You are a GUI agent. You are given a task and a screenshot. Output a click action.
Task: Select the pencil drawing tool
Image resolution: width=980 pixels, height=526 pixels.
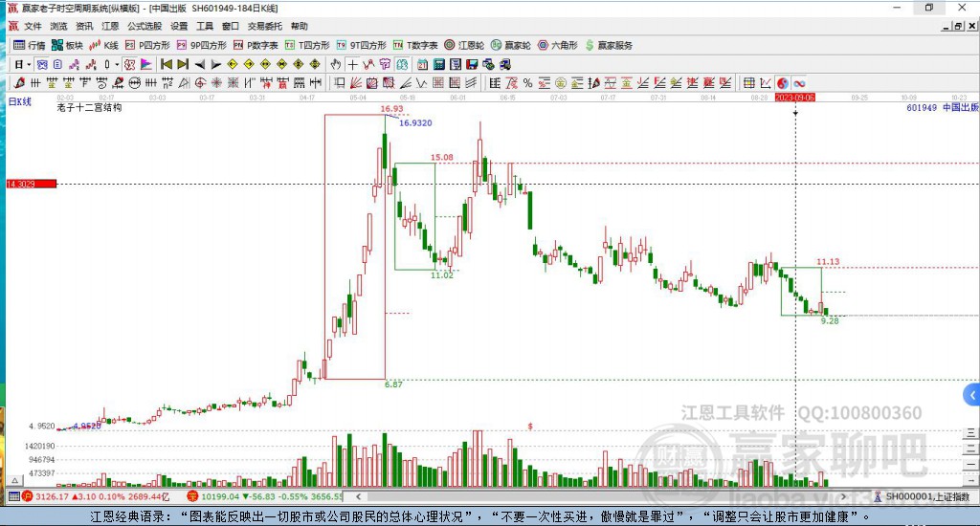pos(19,83)
